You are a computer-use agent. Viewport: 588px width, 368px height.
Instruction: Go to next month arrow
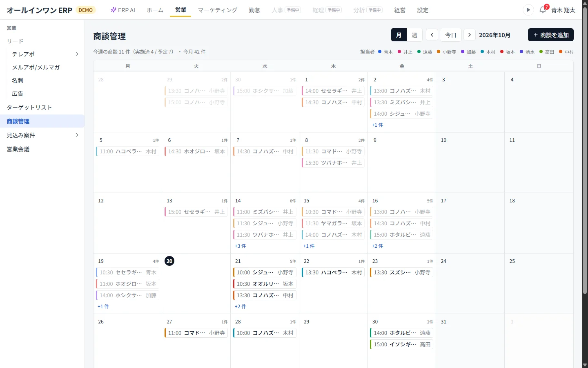[470, 35]
